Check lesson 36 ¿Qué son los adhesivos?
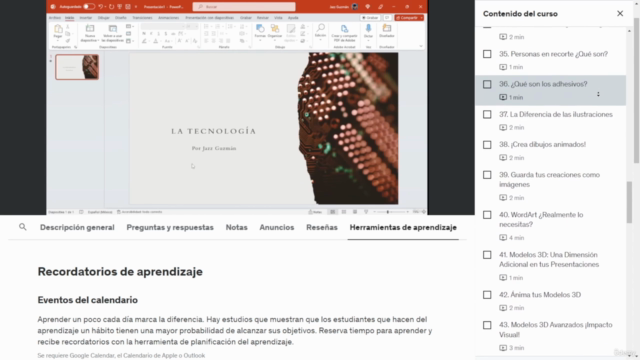Image resolution: width=640 pixels, height=360 pixels. [487, 84]
